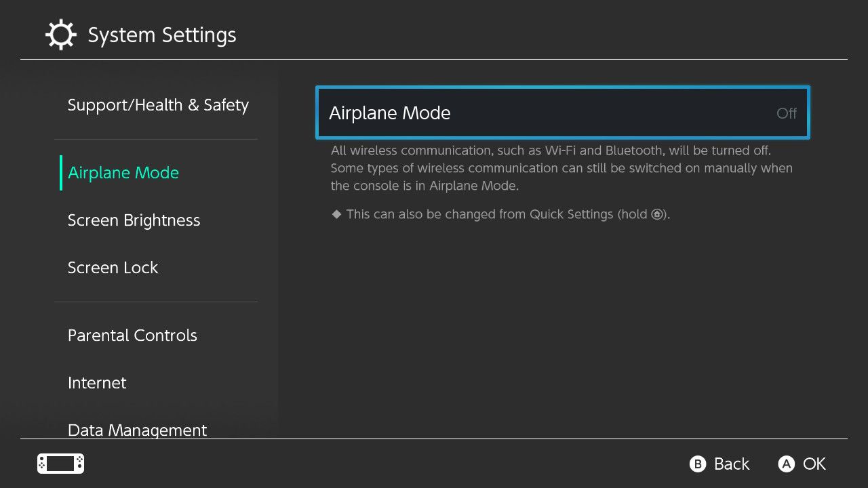The image size is (868, 488).
Task: Click the A button icon for OK
Action: [786, 464]
